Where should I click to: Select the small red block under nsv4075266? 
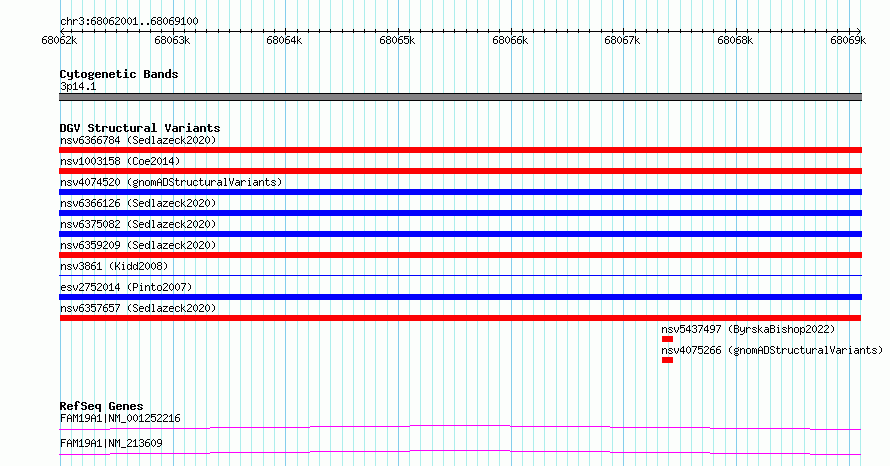tap(668, 360)
